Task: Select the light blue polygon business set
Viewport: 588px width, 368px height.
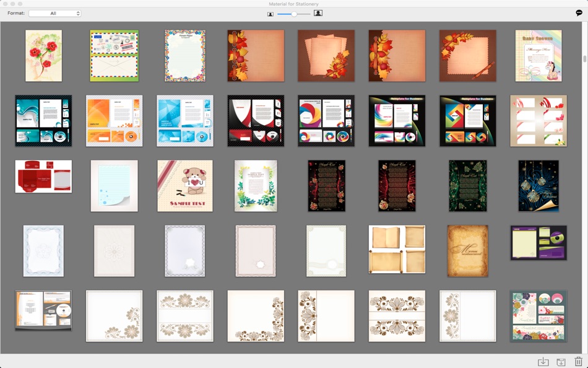Action: click(185, 121)
